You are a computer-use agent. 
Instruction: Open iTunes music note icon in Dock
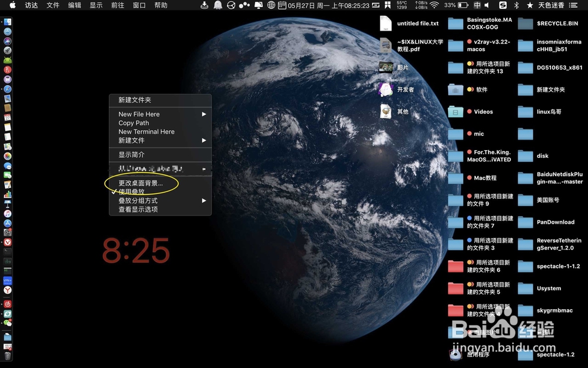tap(8, 214)
